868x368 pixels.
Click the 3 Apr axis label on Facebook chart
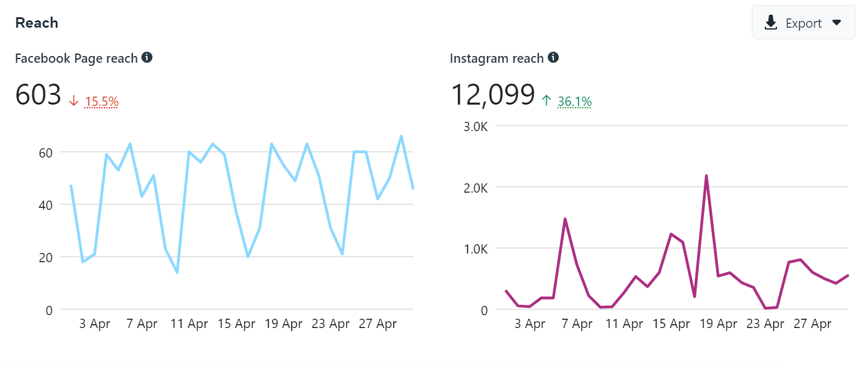[95, 323]
